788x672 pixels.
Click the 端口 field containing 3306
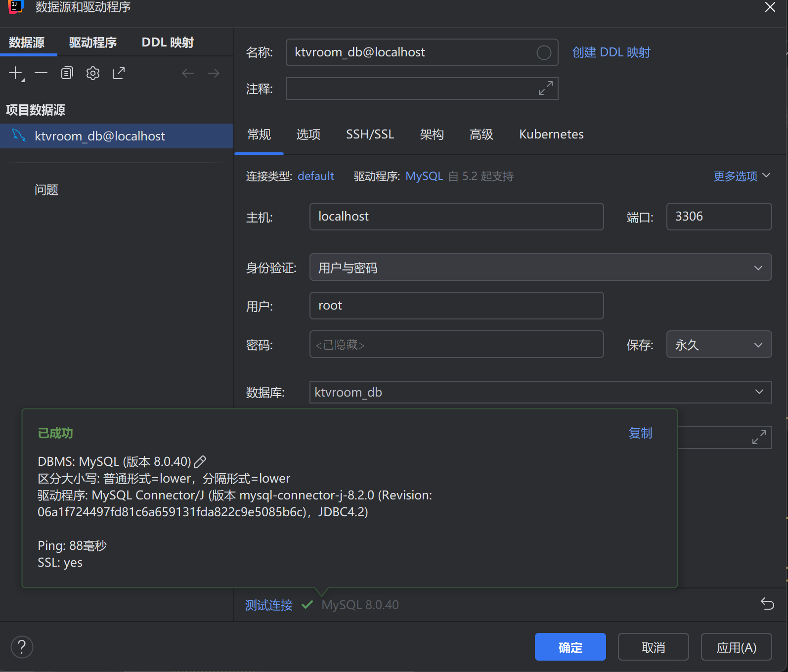click(719, 217)
